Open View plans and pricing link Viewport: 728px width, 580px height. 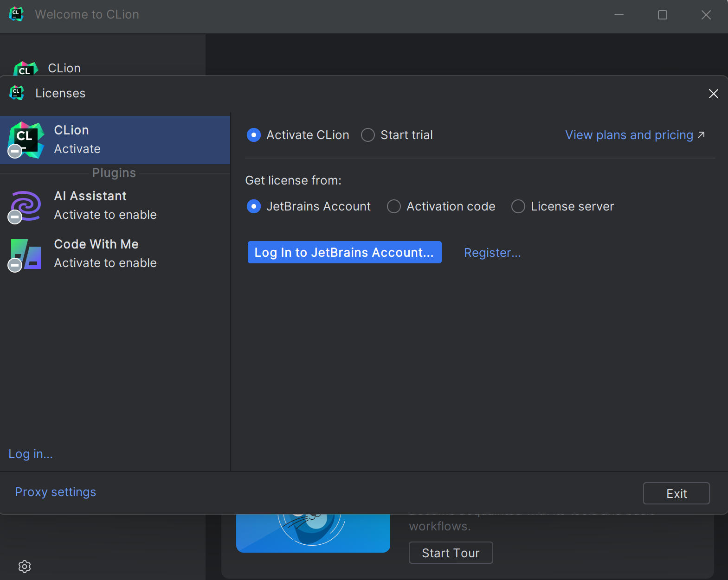coord(635,135)
